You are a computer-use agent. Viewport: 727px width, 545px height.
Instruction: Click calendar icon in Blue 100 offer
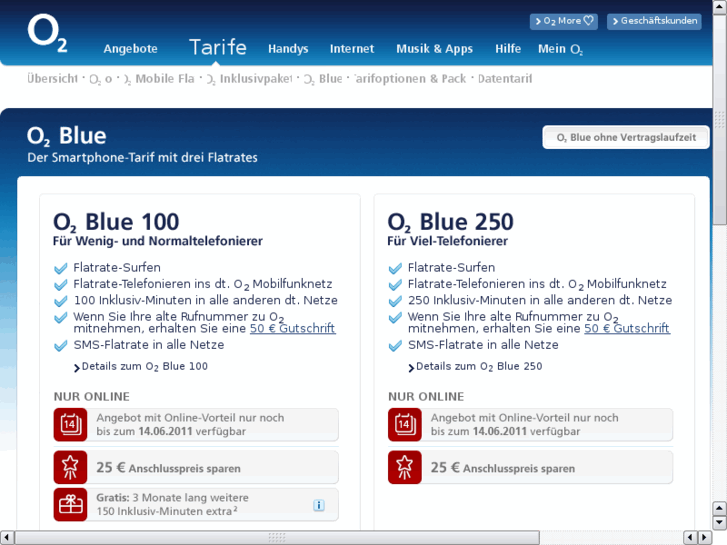tap(70, 424)
